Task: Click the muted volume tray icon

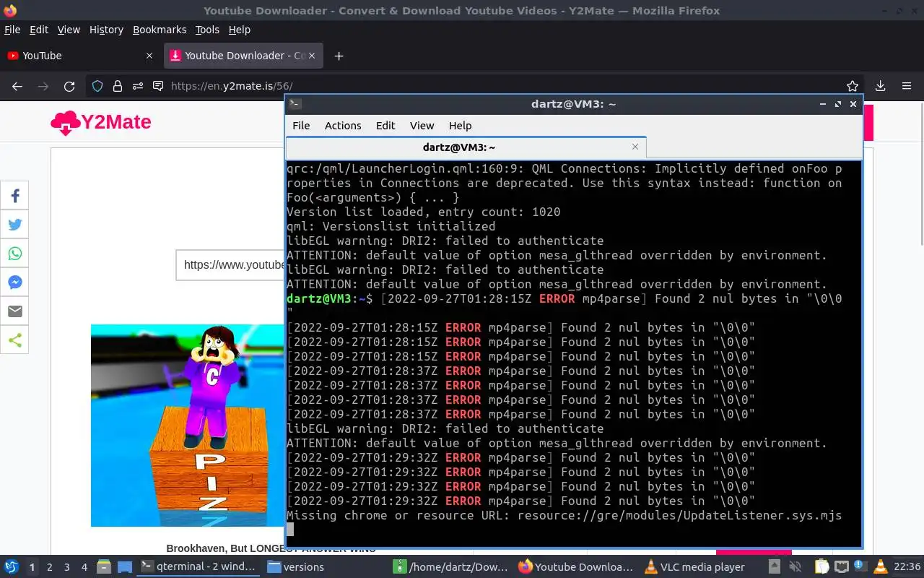Action: click(797, 567)
